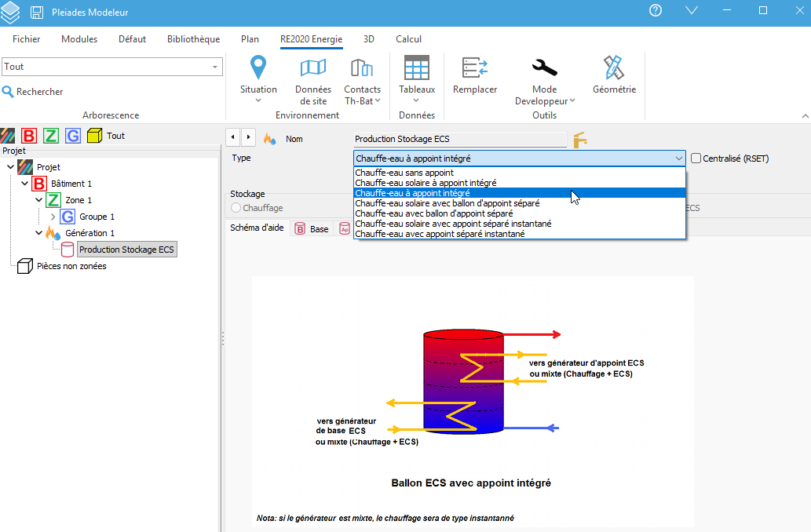This screenshot has height=532, width=811.
Task: Switch to the 3D tab
Action: pos(369,39)
